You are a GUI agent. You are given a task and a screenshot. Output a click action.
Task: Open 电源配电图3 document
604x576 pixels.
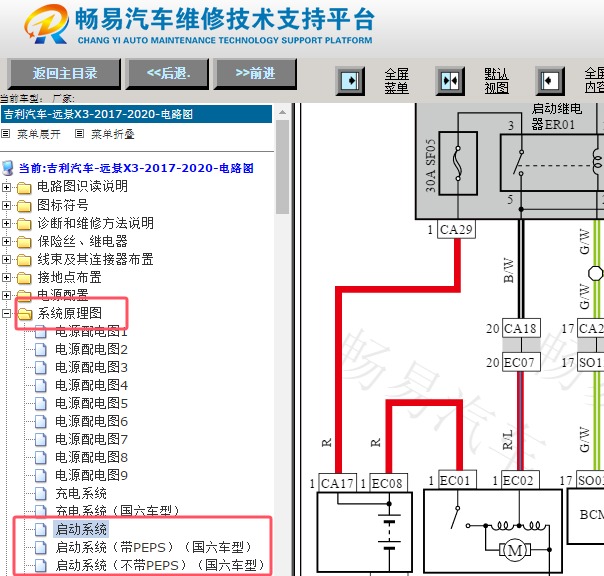(91, 367)
